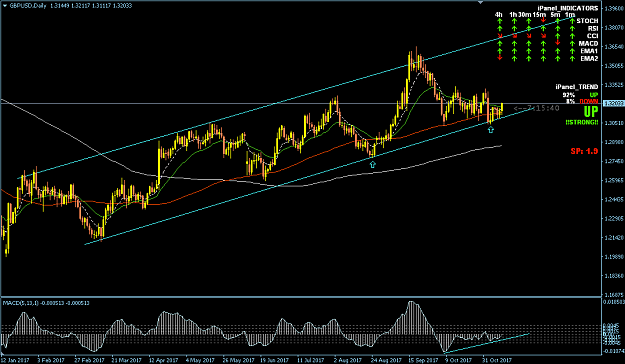This screenshot has height=364, width=625.
Task: Click the STOCH 15m red down arrow
Action: [x=543, y=21]
